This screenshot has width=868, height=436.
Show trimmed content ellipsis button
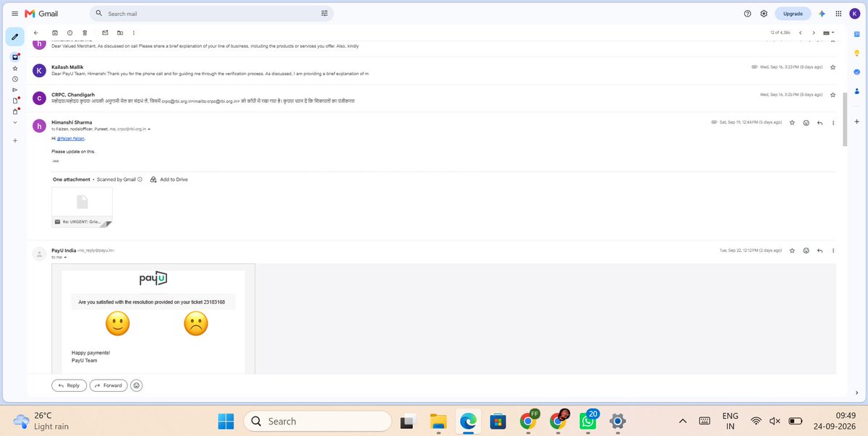(x=56, y=161)
